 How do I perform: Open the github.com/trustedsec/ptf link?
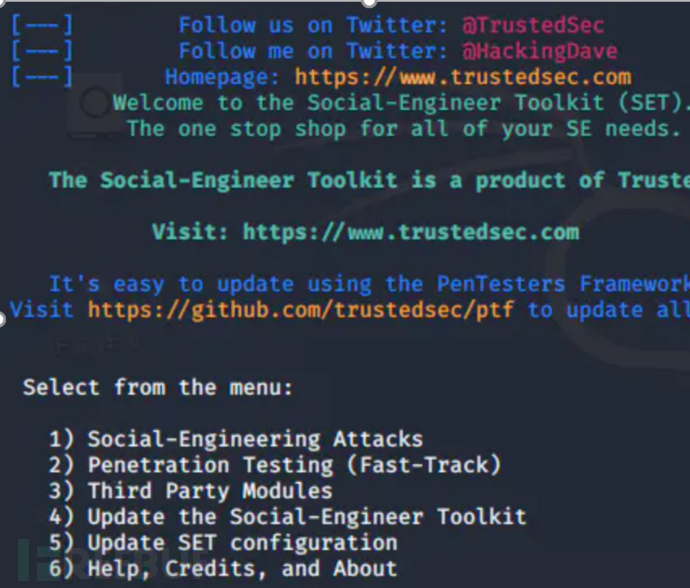tap(301, 309)
